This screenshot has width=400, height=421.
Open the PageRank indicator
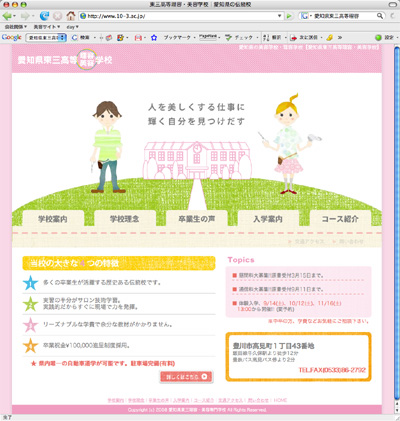pyautogui.click(x=208, y=37)
